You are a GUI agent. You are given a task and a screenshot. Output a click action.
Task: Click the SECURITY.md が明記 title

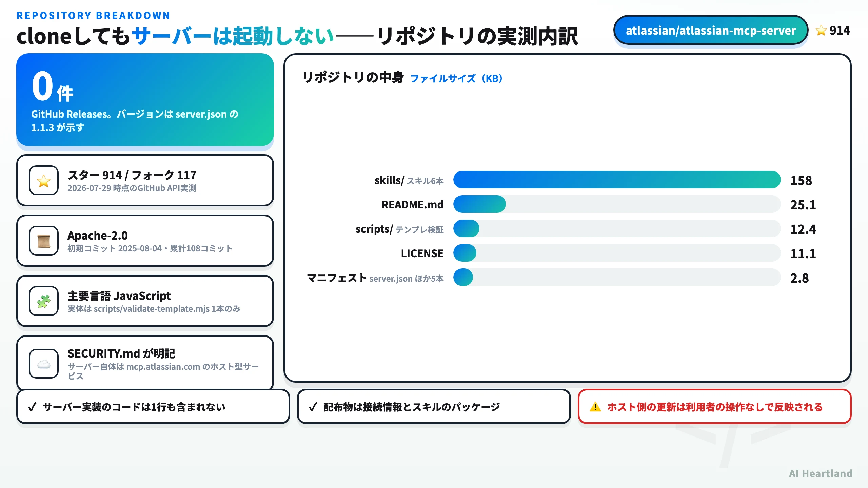coord(121,353)
